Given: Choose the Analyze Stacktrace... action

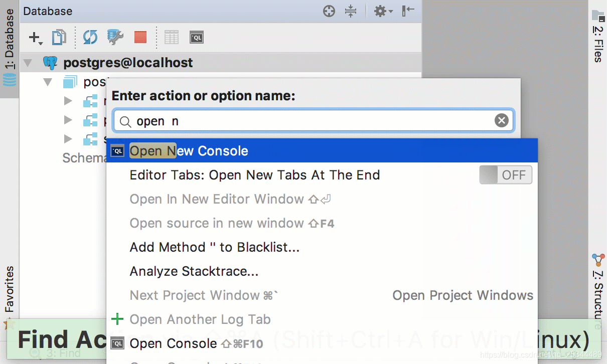Looking at the screenshot, I should 194,271.
